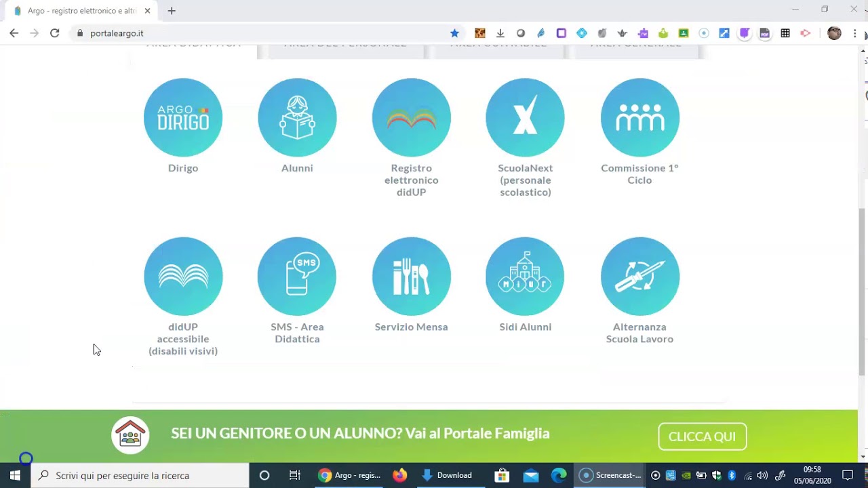Open the Mail app from taskbar
Image resolution: width=868 pixels, height=488 pixels.
tap(531, 476)
